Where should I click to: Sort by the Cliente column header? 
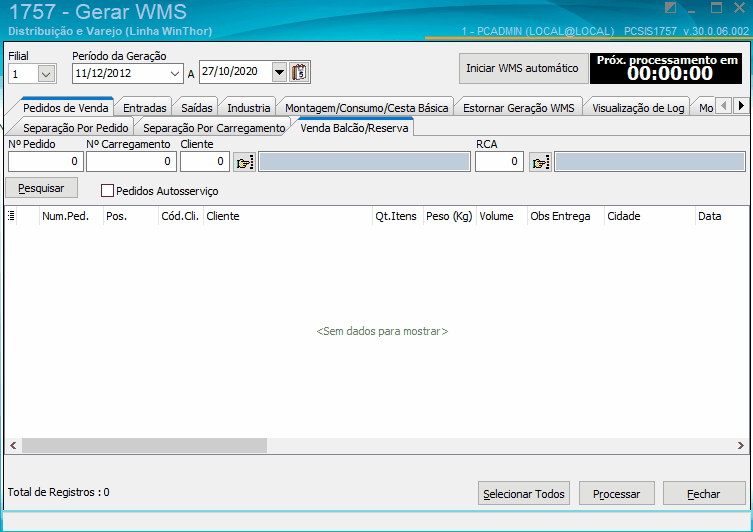click(x=288, y=216)
